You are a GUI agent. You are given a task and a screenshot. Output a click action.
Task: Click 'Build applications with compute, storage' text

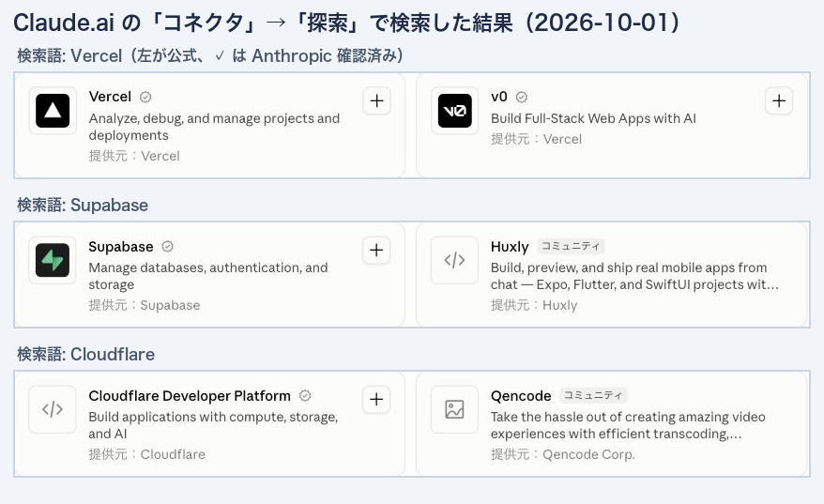(213, 425)
